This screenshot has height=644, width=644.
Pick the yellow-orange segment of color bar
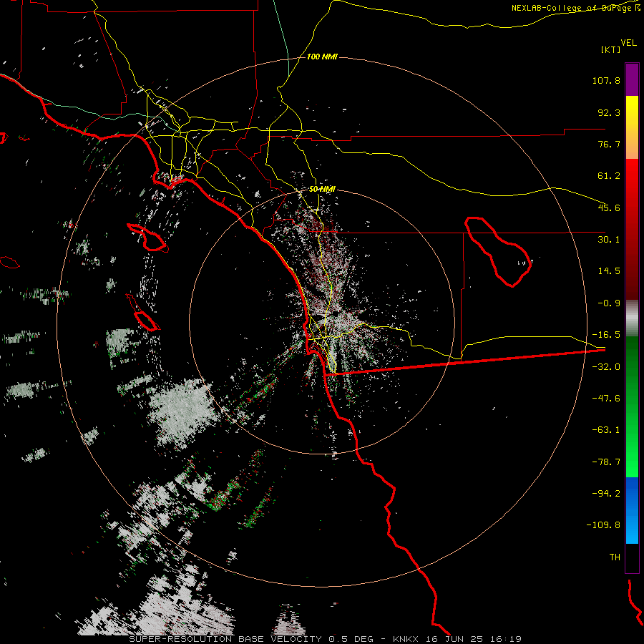click(632, 127)
